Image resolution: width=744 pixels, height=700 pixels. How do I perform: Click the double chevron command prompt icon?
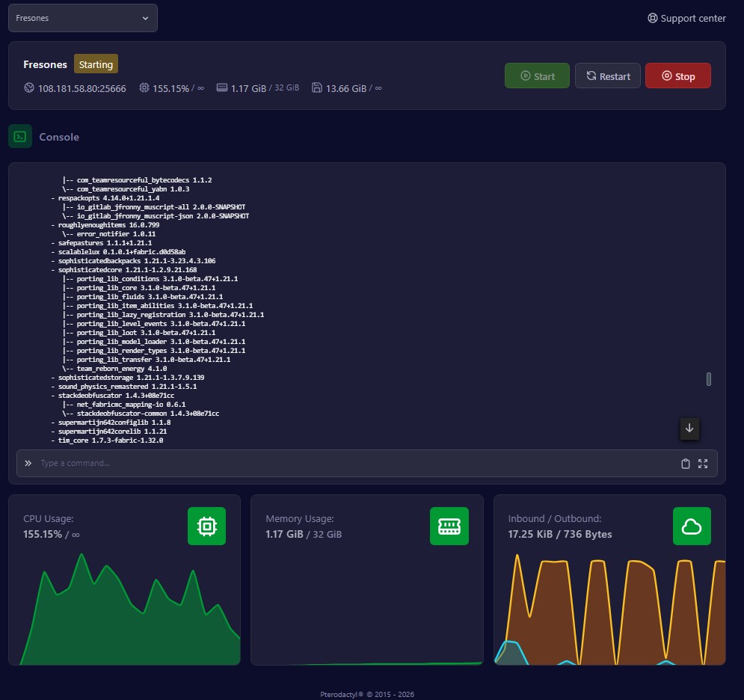click(x=28, y=463)
